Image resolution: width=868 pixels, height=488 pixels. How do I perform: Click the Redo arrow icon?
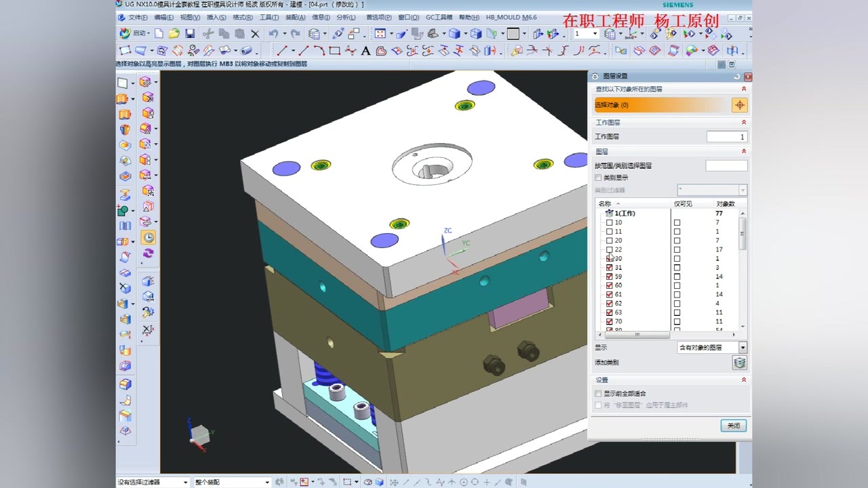(x=295, y=33)
